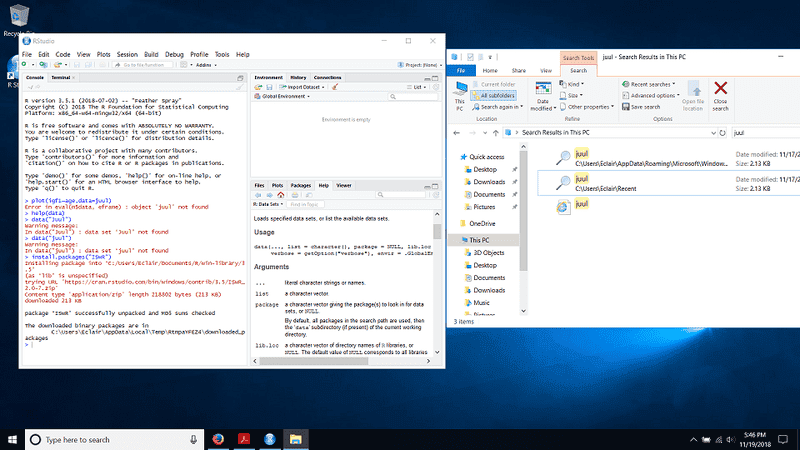Expand the Global Environment dropdown

coord(284,97)
